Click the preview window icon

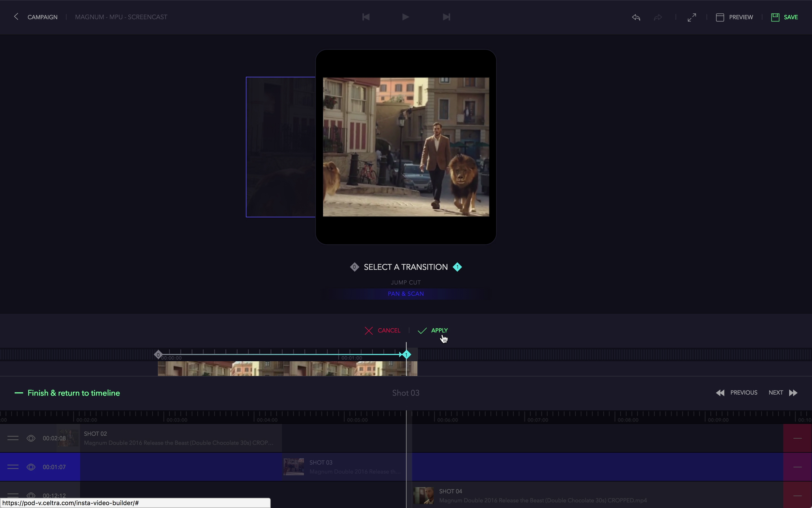point(720,17)
